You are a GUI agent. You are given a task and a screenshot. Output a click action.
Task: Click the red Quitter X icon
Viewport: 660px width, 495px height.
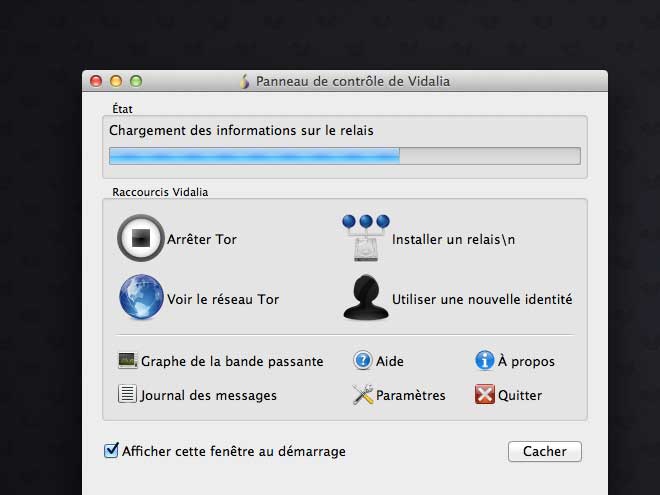click(484, 394)
